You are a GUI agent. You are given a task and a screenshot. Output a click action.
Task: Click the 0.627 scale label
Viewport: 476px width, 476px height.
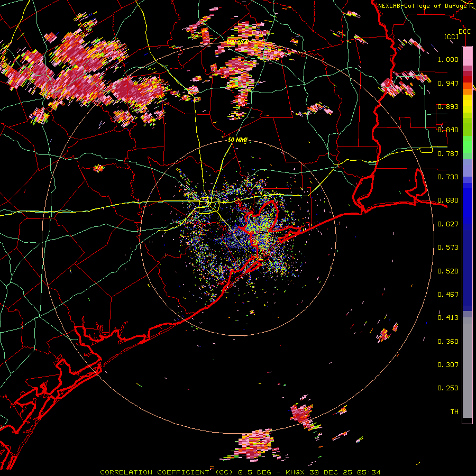[x=448, y=224]
